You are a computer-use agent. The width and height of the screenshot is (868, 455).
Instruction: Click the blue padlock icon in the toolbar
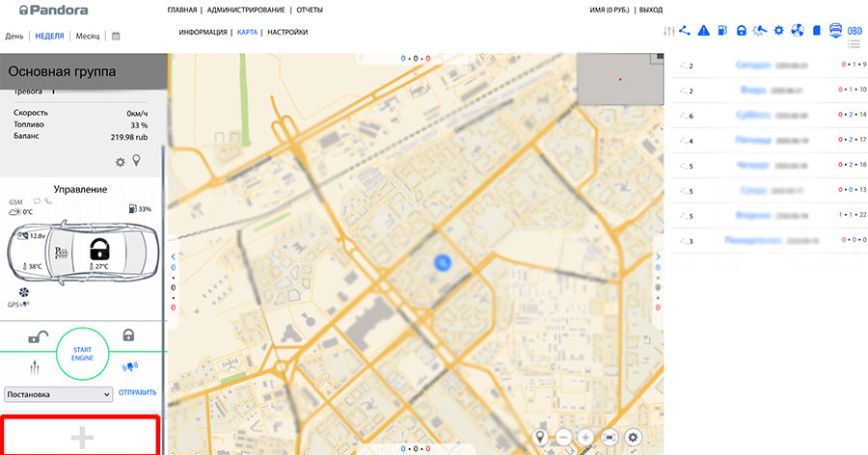742,31
